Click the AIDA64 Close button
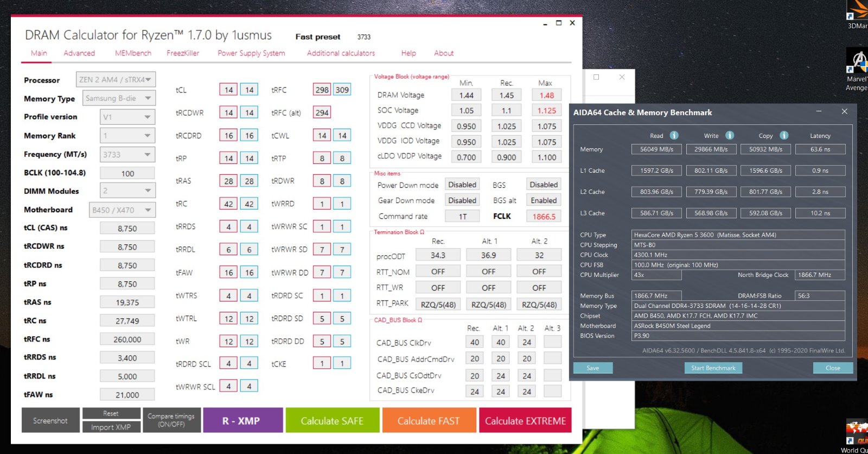The height and width of the screenshot is (454, 868). (x=833, y=368)
